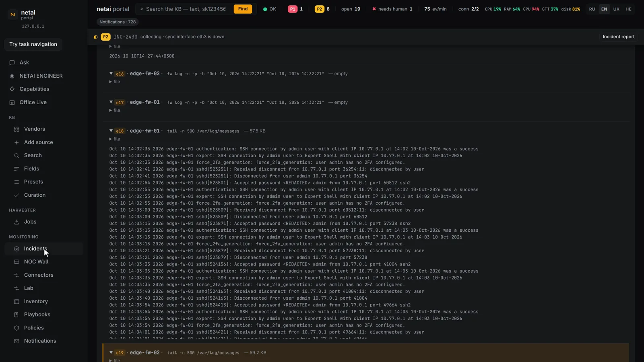Screen dimensions: 644x362
Task: Click the Office Live icon
Action: [12, 102]
